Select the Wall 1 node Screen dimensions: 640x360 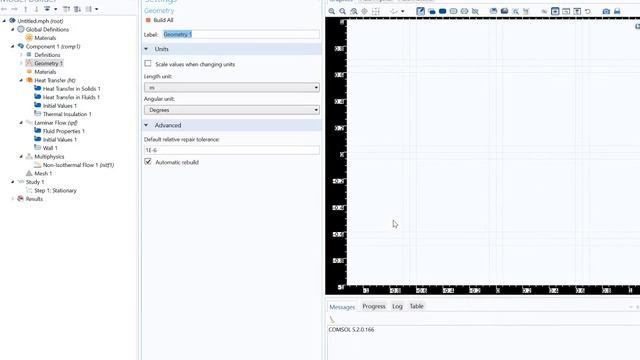tap(50, 148)
